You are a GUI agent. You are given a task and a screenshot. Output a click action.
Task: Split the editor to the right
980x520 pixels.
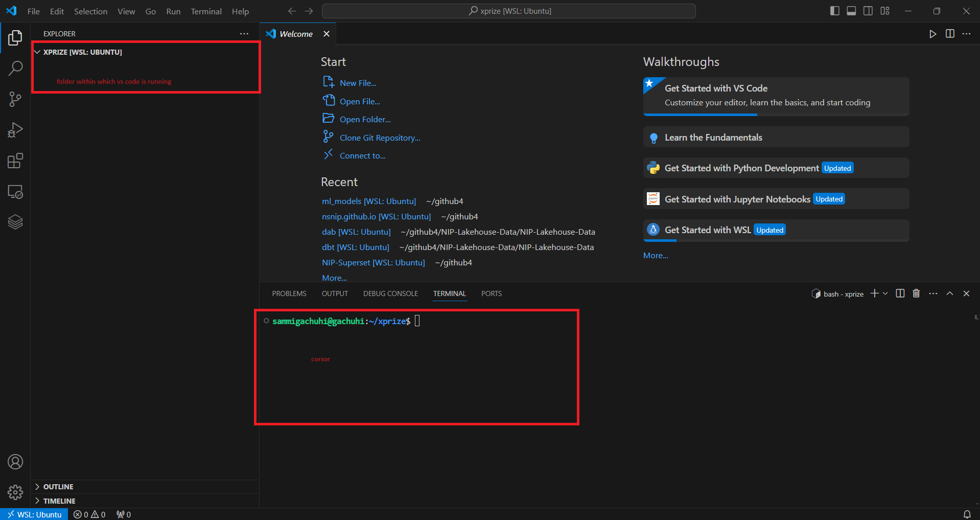tap(950, 34)
